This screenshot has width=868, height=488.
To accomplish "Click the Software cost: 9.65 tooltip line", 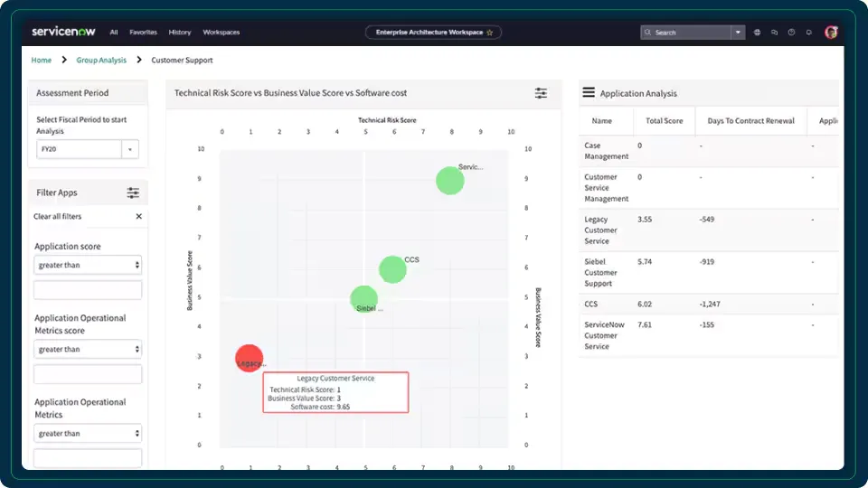I will pos(320,407).
